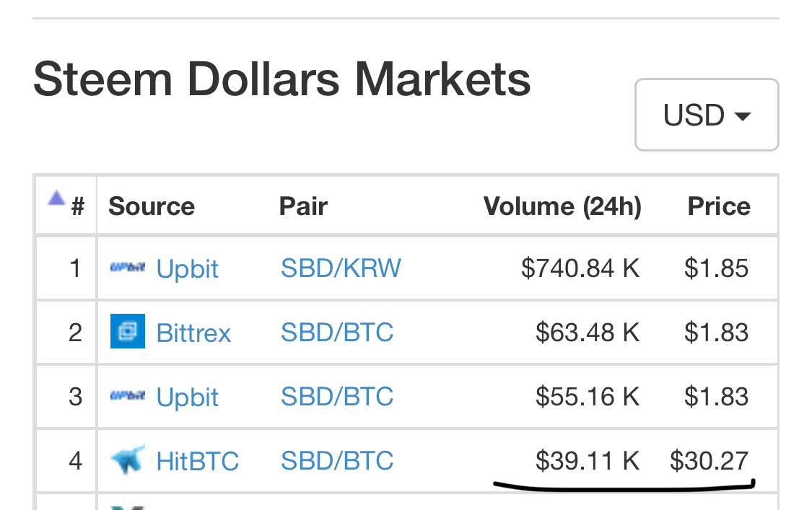This screenshot has height=510, width=812.
Task: Open HitBTC SBD/BTC pair link
Action: click(x=337, y=461)
